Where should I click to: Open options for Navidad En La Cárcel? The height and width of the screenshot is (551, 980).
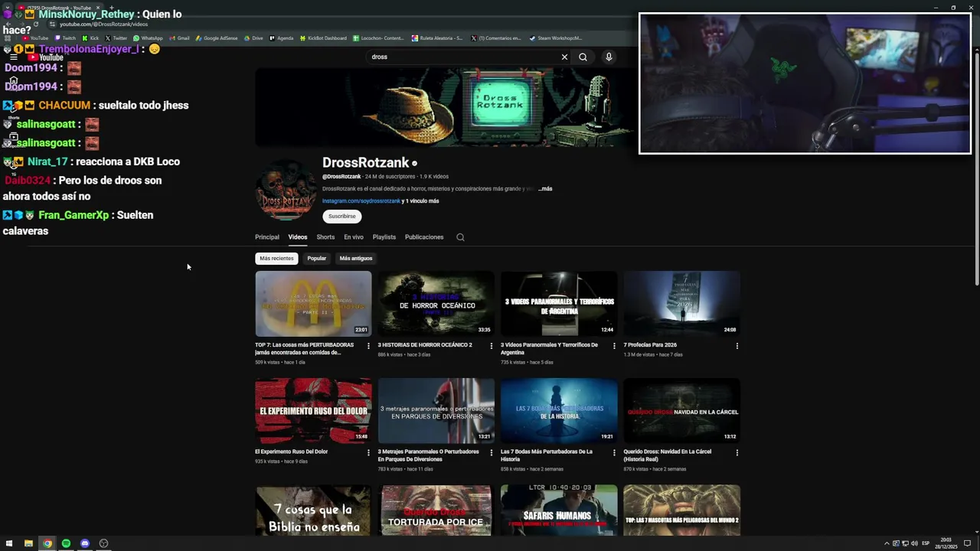[x=737, y=452]
